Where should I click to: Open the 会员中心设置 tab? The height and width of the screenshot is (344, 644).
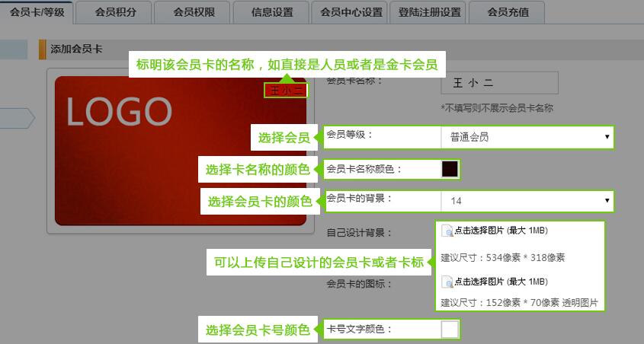(351, 12)
